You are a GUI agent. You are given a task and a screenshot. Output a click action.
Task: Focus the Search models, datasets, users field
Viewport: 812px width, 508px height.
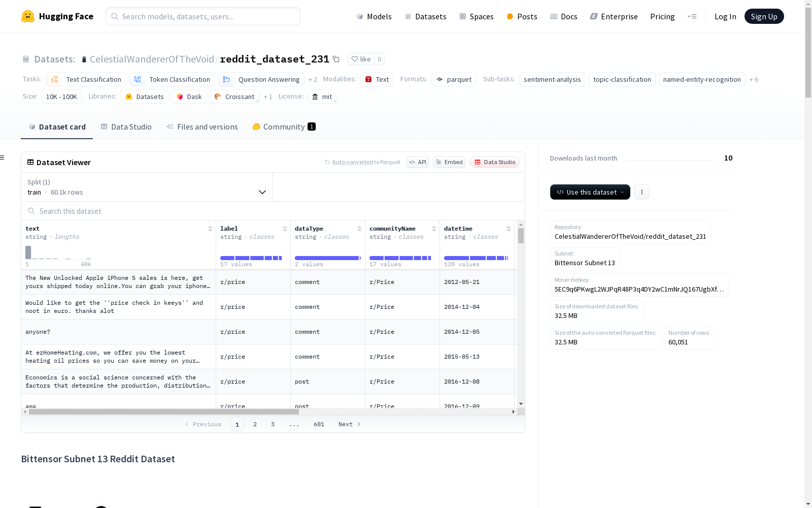[203, 16]
